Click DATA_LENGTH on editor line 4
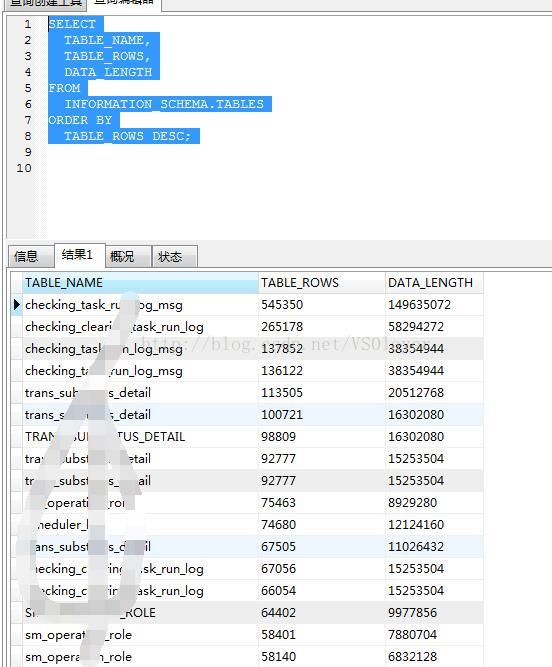This screenshot has width=552, height=667. pos(108,72)
